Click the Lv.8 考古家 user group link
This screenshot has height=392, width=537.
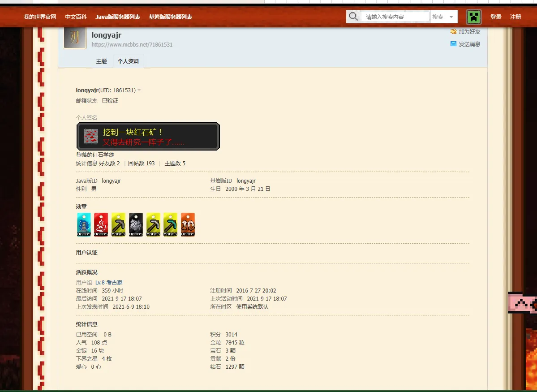[x=109, y=283]
